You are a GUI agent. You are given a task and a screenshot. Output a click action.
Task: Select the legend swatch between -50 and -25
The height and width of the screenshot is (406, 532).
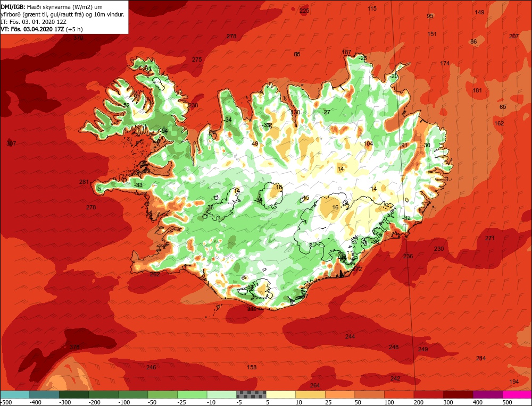click(163, 394)
